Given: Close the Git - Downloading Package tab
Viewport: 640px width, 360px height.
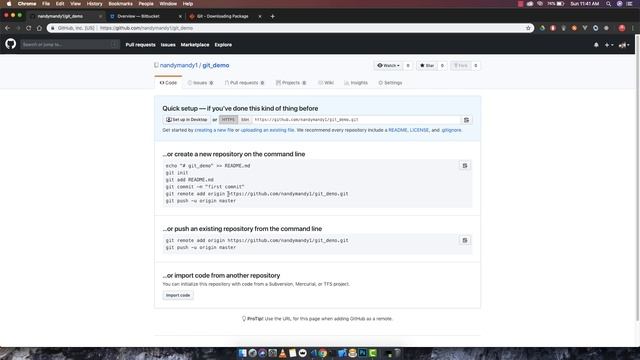Looking at the screenshot, I should pyautogui.click(x=260, y=16).
